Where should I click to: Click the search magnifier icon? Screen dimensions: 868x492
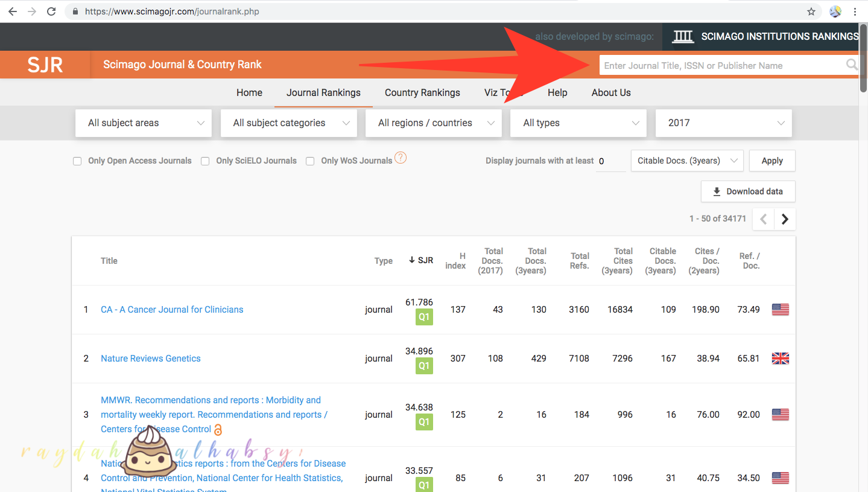tap(852, 65)
